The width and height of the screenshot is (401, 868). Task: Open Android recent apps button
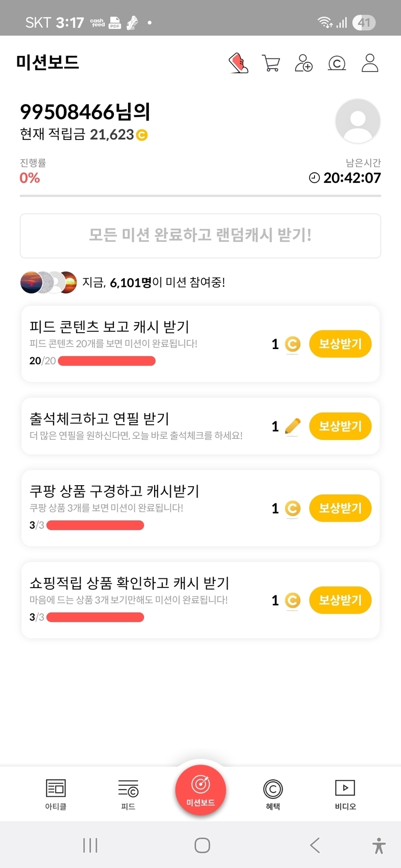click(x=90, y=845)
